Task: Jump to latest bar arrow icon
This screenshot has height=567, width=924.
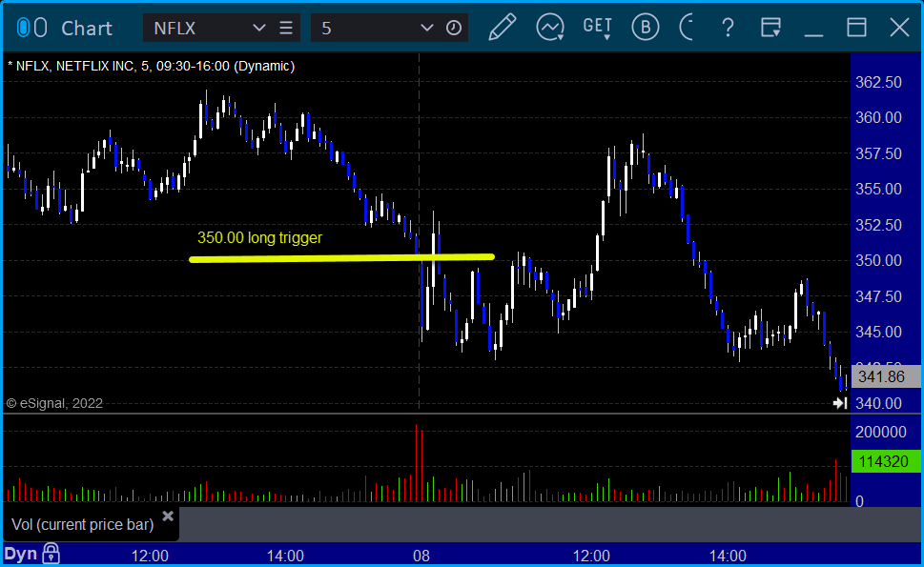Action: coord(840,403)
